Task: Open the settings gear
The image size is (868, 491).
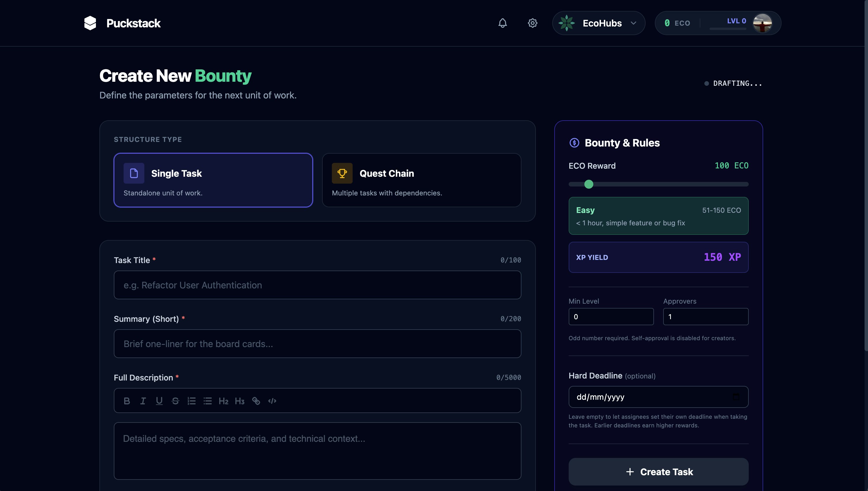Action: coord(533,23)
